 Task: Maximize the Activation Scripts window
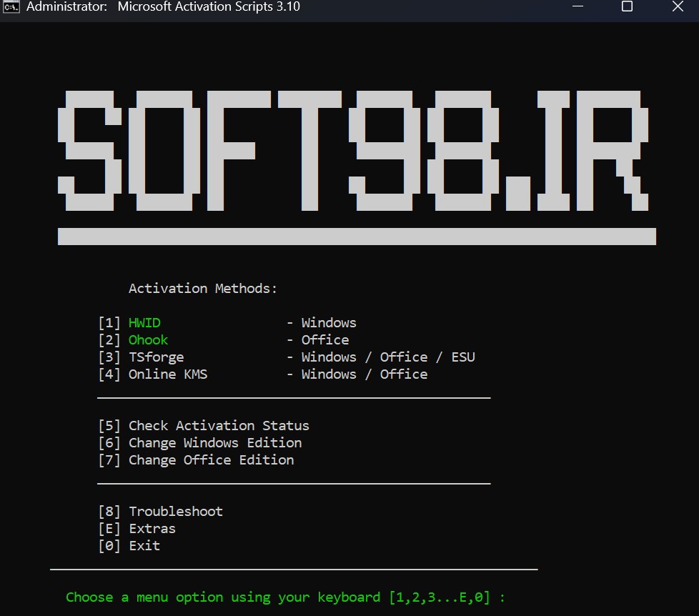(627, 6)
